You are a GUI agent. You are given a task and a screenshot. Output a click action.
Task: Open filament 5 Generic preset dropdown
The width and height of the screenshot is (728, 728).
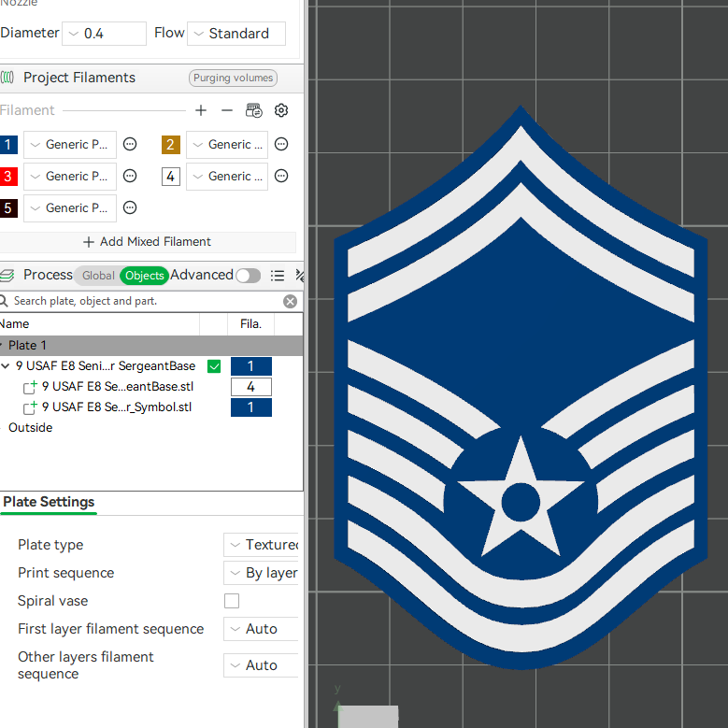(x=70, y=207)
